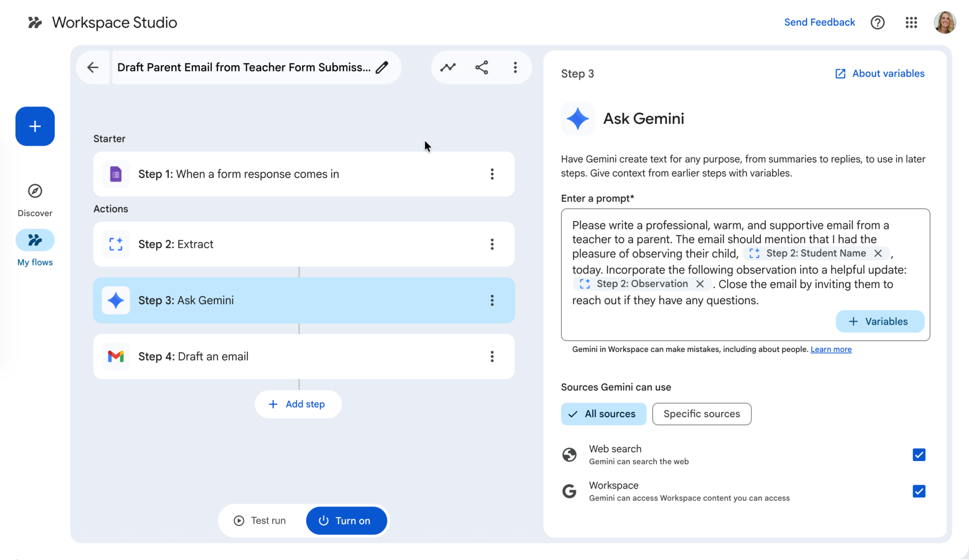Open the activity trend line icon
Screen dimensions: 969x560
click(448, 67)
